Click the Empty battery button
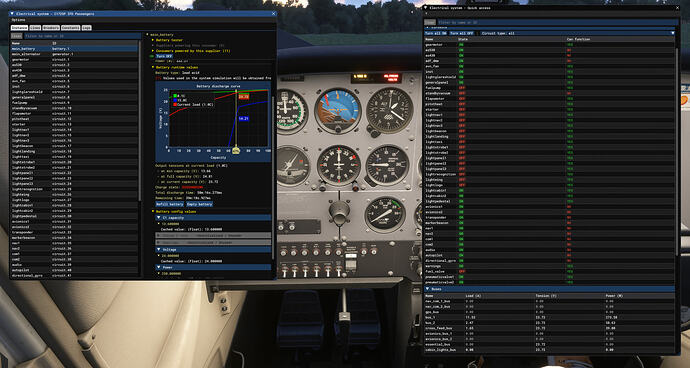Screen dimensions: 690x368 199,204
